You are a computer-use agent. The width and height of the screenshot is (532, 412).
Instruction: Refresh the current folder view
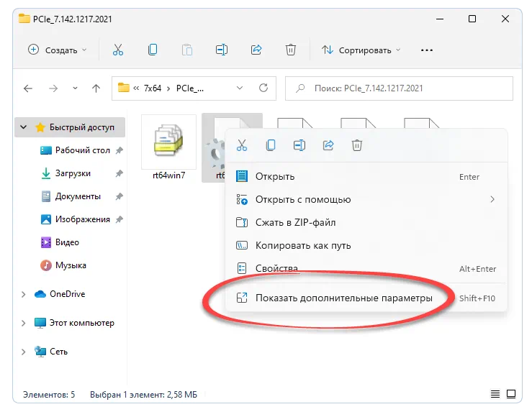[x=263, y=88]
